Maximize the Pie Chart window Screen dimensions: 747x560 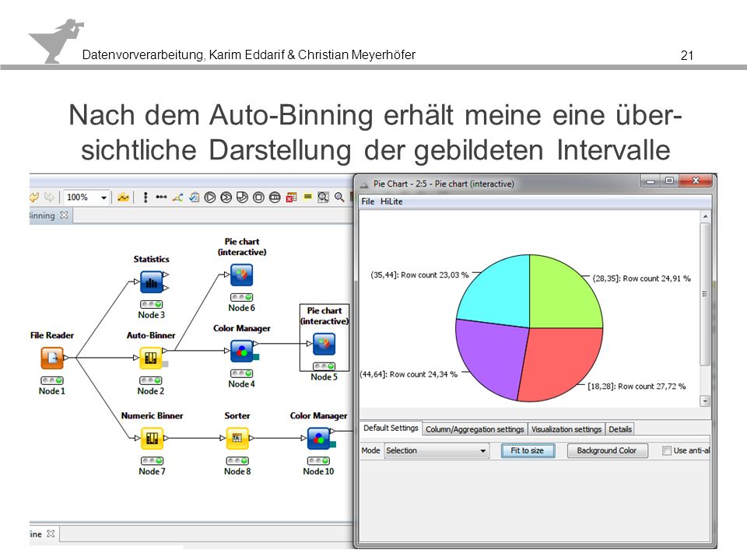tap(670, 181)
